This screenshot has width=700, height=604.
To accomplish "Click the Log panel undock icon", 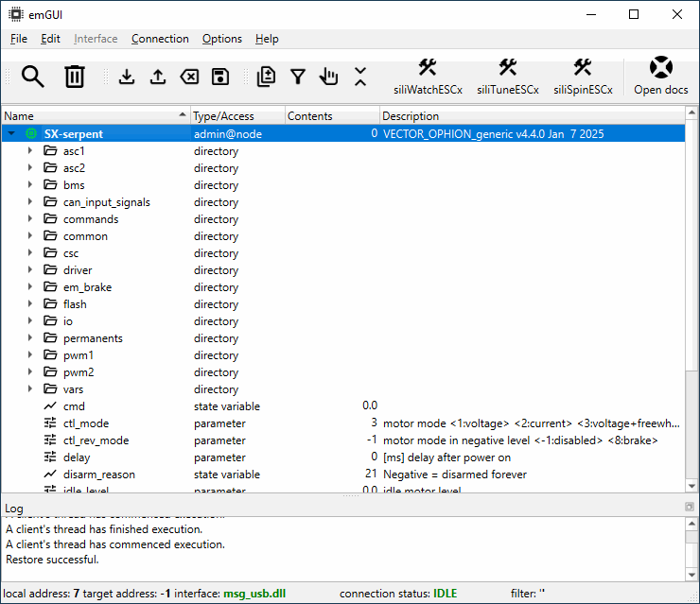I will point(690,508).
